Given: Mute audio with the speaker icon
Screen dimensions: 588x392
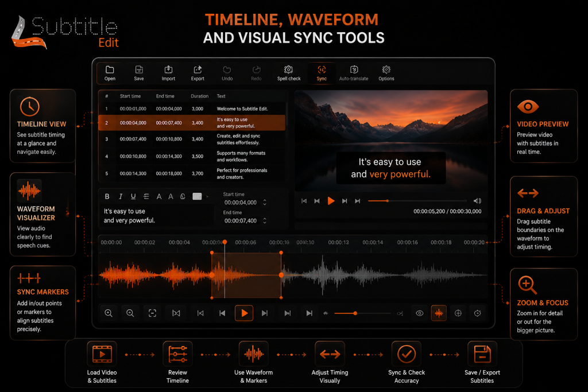Looking at the screenshot, I should click(x=477, y=201).
